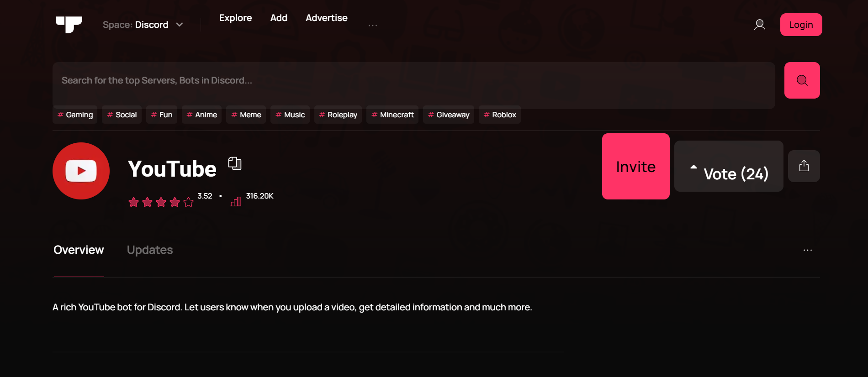The width and height of the screenshot is (868, 377).
Task: Select the Anime tag
Action: [201, 115]
